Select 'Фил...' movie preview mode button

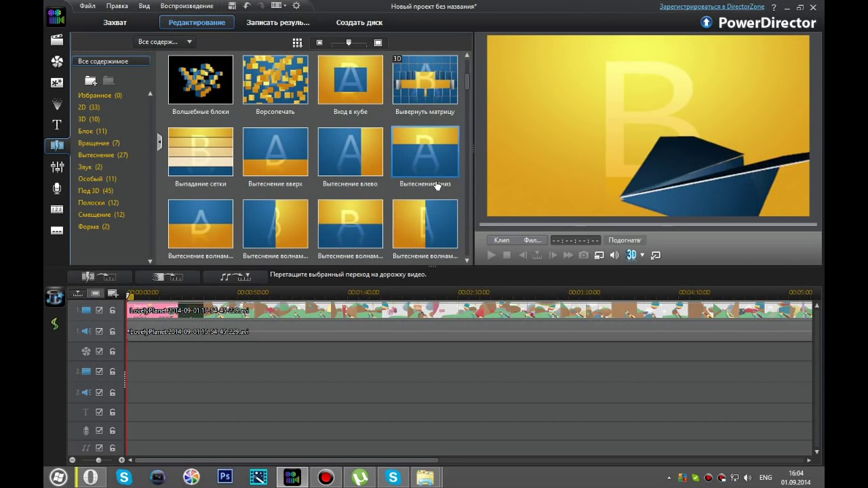[x=532, y=240]
